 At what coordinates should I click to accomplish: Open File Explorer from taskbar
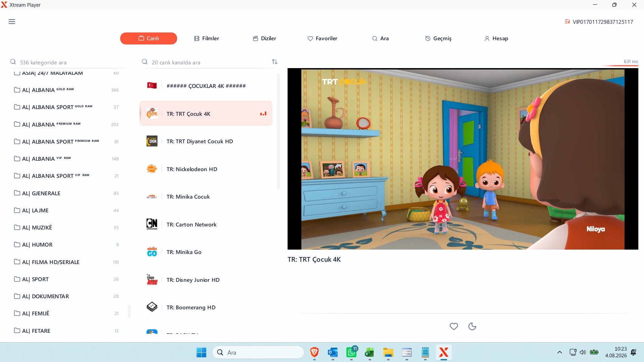pyautogui.click(x=388, y=353)
